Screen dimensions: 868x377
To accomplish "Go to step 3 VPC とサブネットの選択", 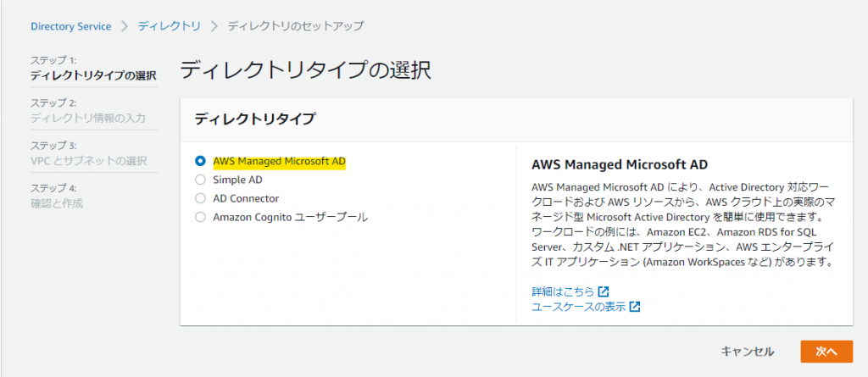I will pos(88,161).
